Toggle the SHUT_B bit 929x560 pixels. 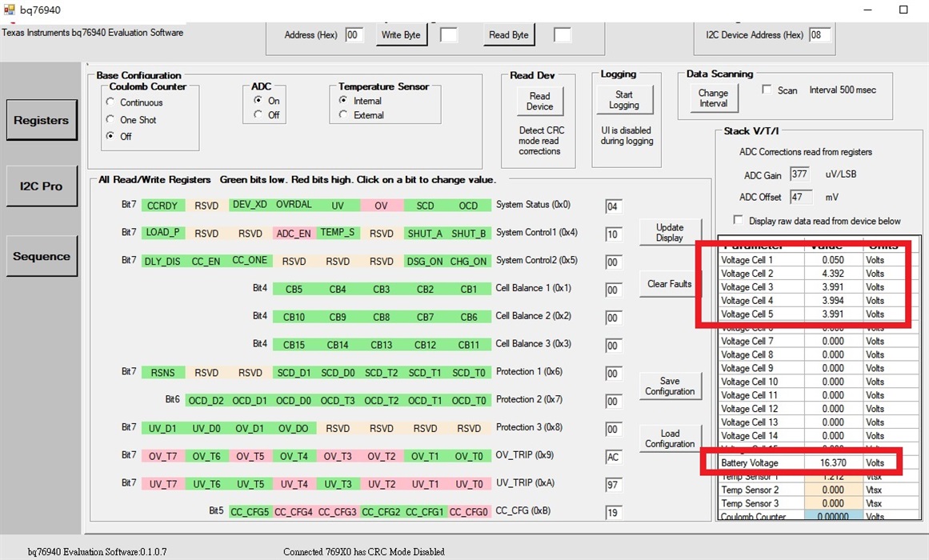469,233
